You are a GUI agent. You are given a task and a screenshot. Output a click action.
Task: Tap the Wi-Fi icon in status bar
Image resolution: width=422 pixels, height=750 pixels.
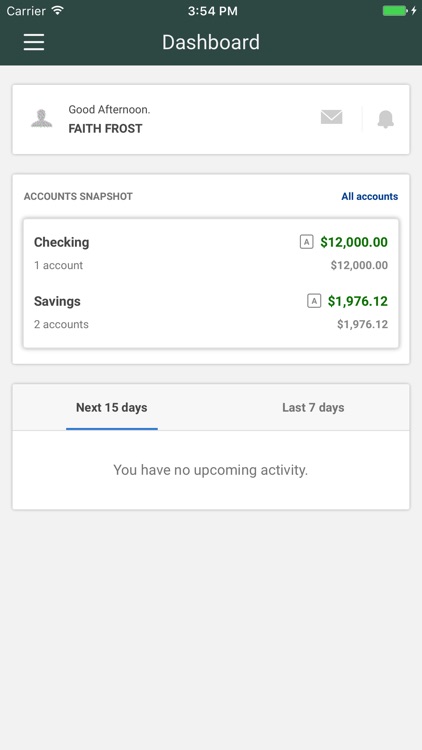click(x=58, y=11)
